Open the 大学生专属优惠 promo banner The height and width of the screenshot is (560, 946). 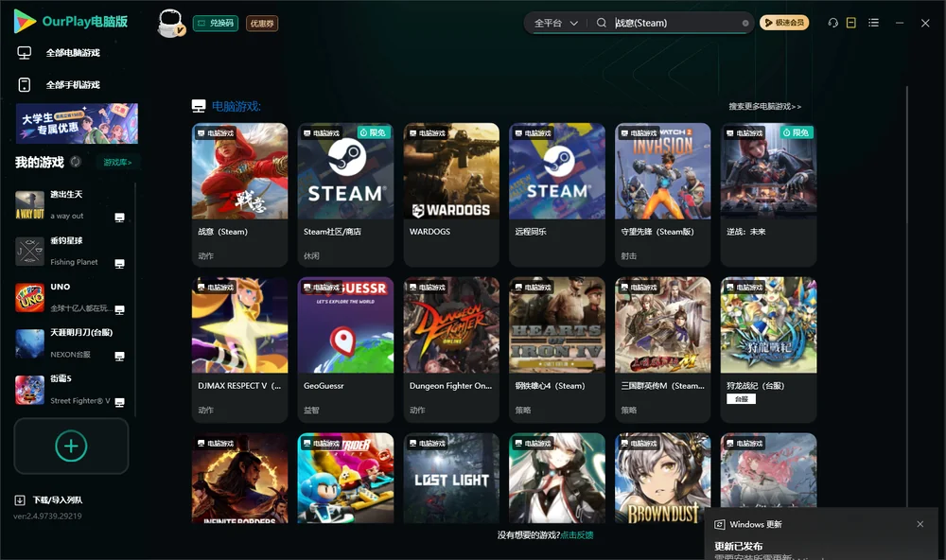[x=78, y=123]
